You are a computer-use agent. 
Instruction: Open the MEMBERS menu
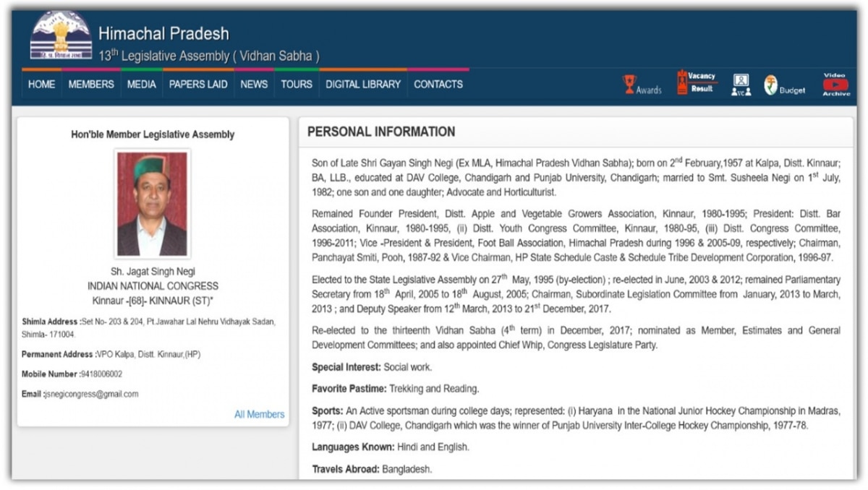pos(91,85)
